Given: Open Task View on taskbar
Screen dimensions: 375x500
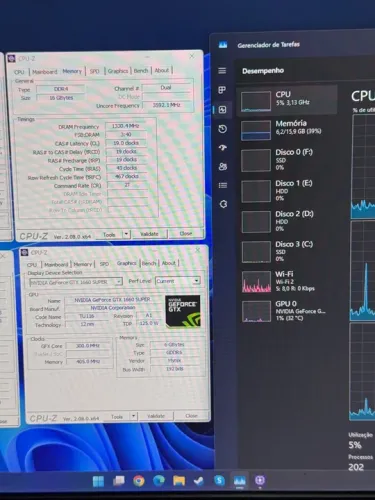Looking at the screenshot, I should [118, 481].
